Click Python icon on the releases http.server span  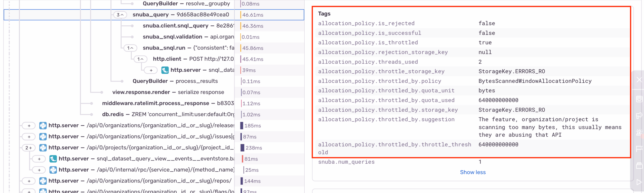pos(43,125)
